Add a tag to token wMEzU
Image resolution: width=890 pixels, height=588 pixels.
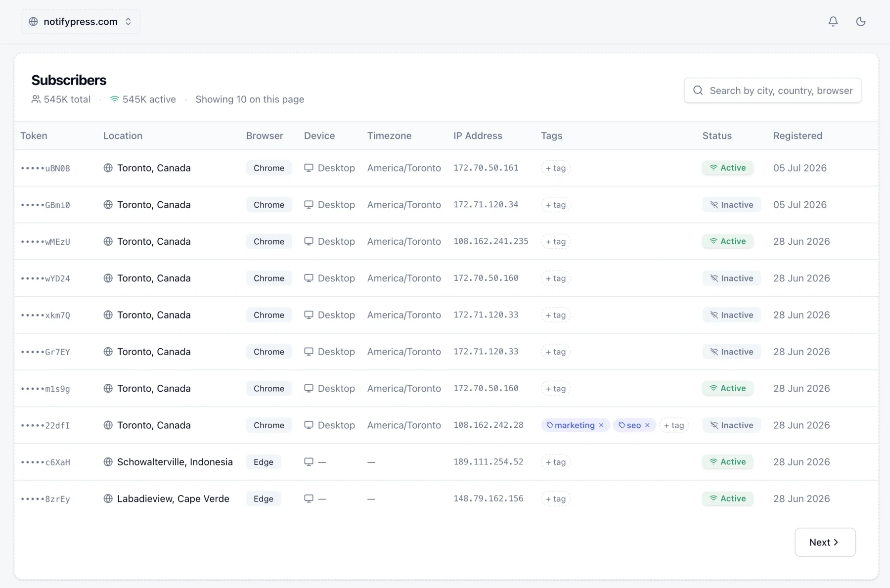tap(556, 241)
